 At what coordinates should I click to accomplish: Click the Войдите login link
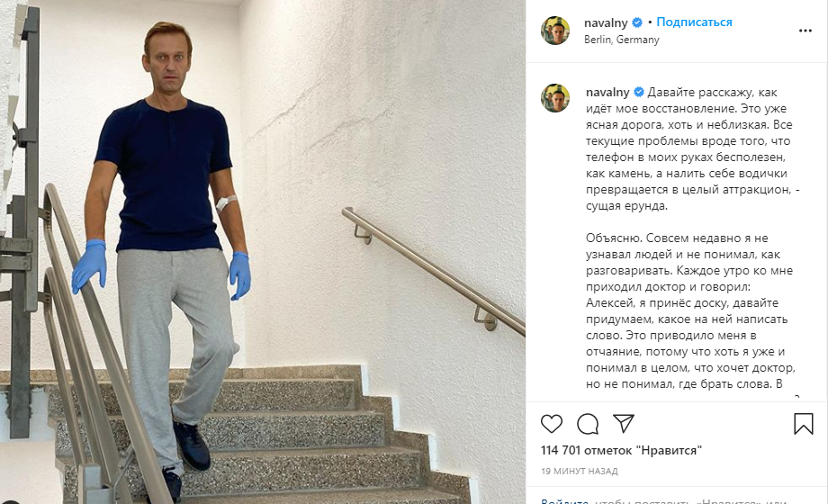pos(564,500)
